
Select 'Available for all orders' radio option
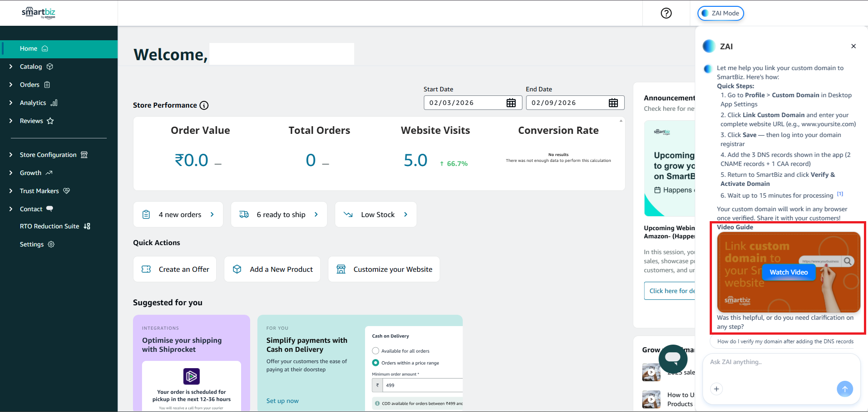pos(375,351)
